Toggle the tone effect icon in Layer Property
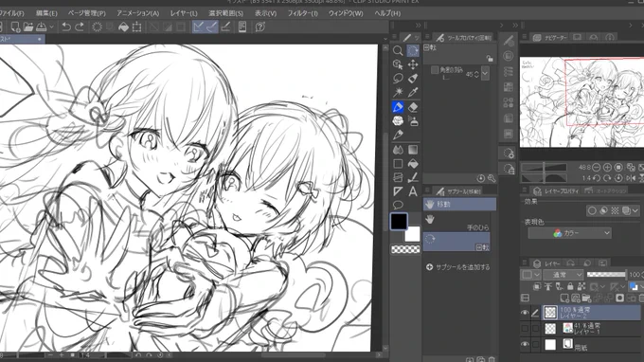 615,210
